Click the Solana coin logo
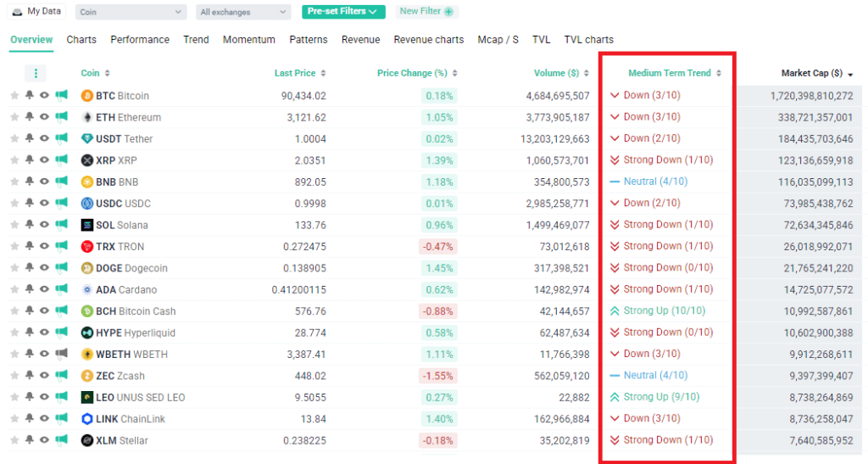 pos(87,225)
